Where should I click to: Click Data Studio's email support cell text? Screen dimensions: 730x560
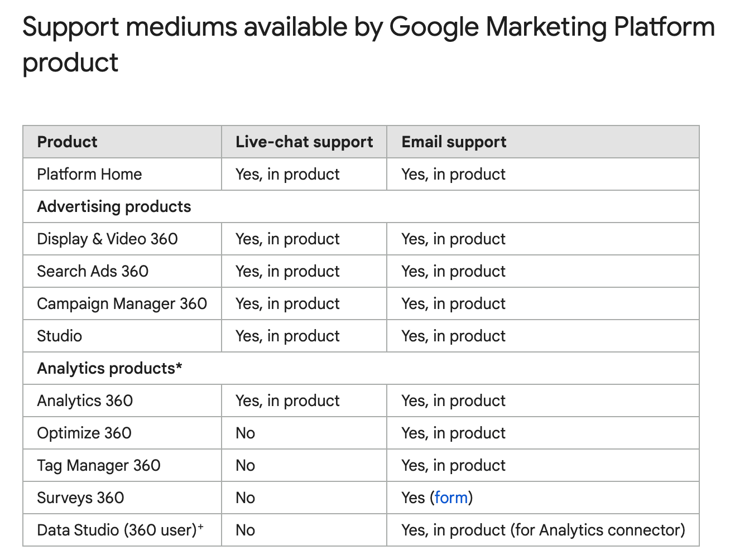click(x=542, y=530)
